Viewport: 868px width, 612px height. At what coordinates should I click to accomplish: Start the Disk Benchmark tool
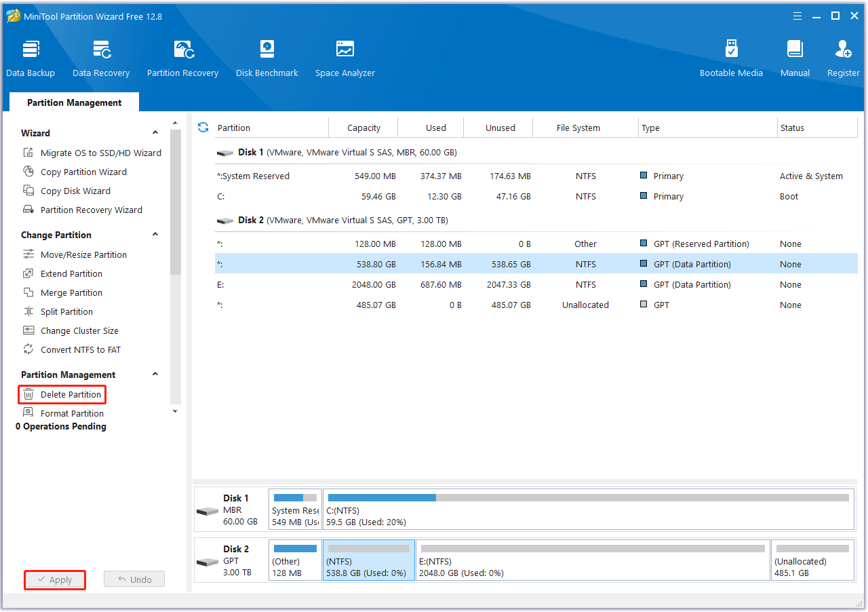tap(267, 59)
